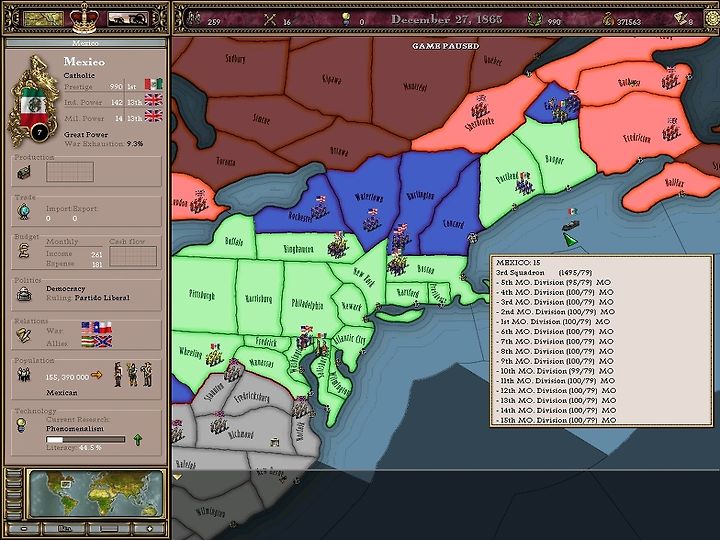Click the Philadelphia province label

click(x=307, y=304)
